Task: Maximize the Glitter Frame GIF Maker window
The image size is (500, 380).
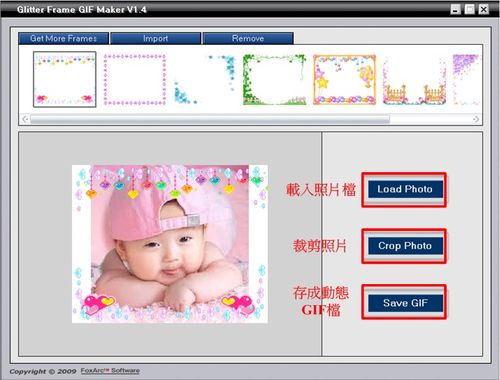Action: click(x=470, y=9)
